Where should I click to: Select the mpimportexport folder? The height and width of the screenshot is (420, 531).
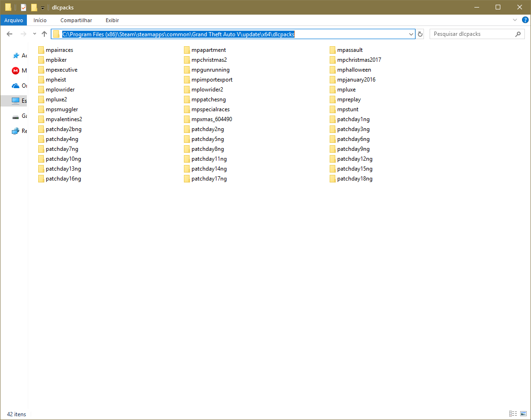(x=208, y=80)
